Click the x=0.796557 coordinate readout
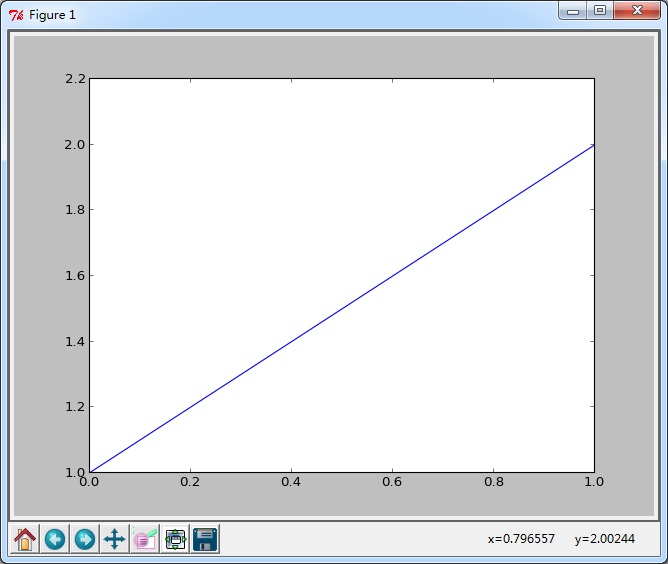 521,539
